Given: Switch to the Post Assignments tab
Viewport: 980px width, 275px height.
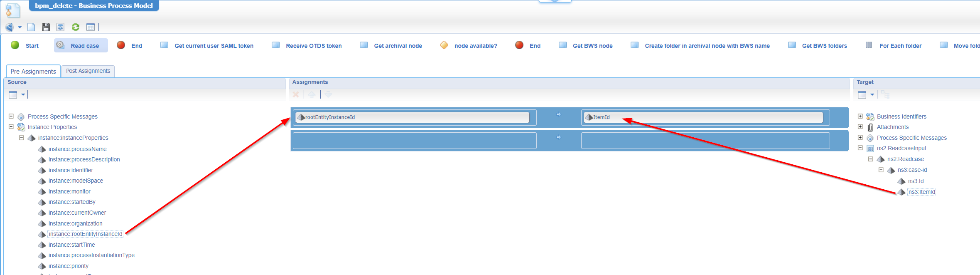Looking at the screenshot, I should [88, 71].
